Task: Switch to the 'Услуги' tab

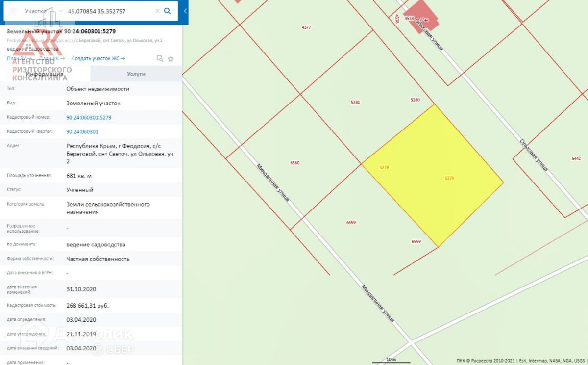Action: coord(136,74)
